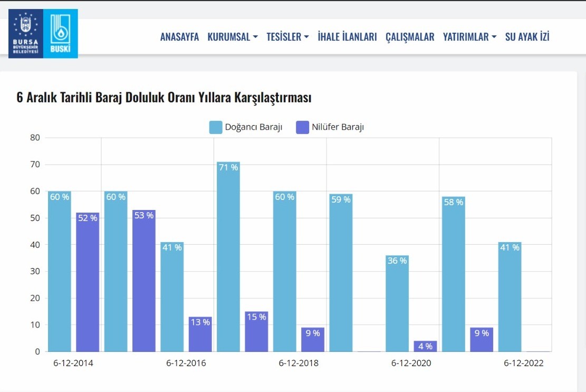Toggle Nilüfer Barajı legend series
The height and width of the screenshot is (392, 586).
click(x=337, y=127)
